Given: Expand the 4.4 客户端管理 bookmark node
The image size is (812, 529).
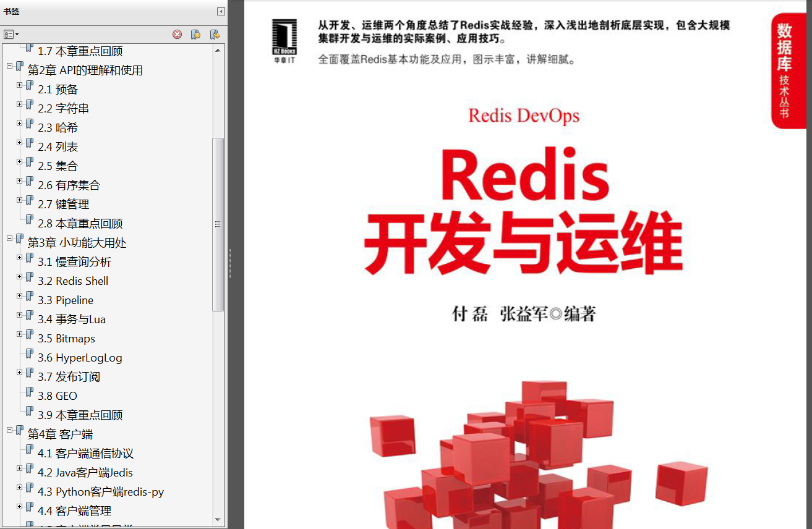Looking at the screenshot, I should tap(19, 506).
